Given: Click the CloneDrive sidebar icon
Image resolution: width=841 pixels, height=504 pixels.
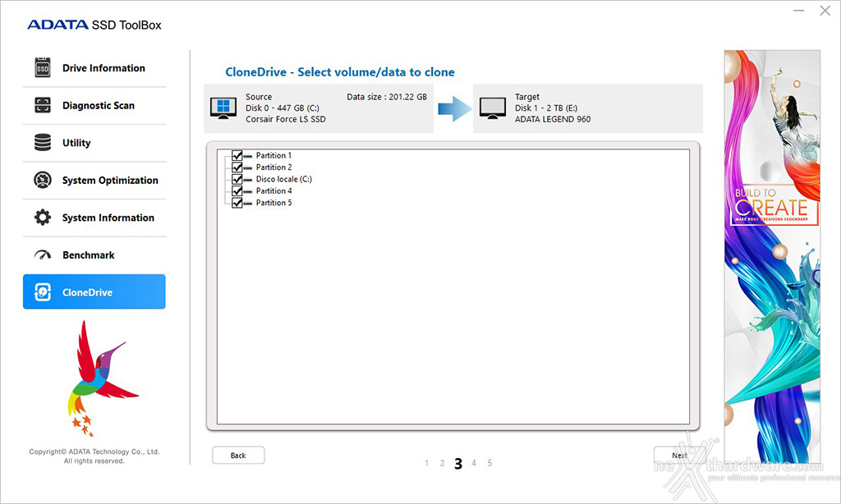Looking at the screenshot, I should [43, 292].
